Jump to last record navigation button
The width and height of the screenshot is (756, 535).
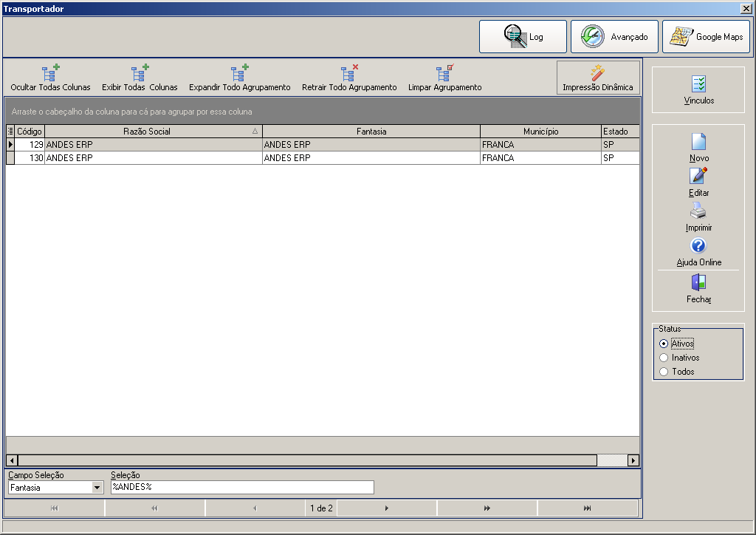tap(587, 508)
